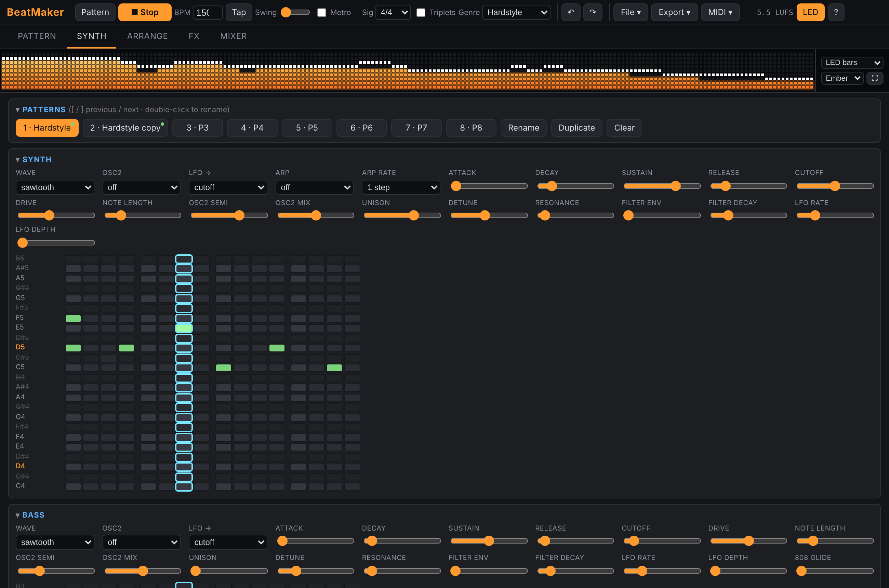Open the Synth LFO cutoff dropdown
The height and width of the screenshot is (588, 889).
[x=228, y=187]
